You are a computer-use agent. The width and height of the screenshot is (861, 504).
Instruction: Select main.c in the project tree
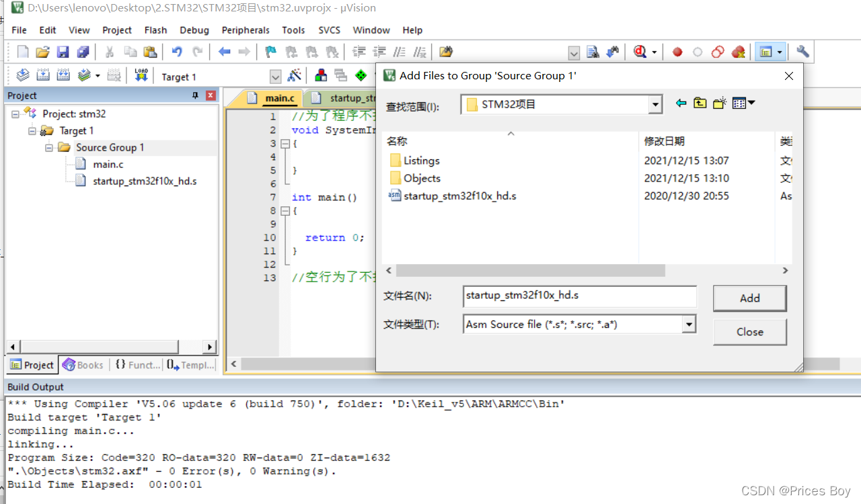108,165
